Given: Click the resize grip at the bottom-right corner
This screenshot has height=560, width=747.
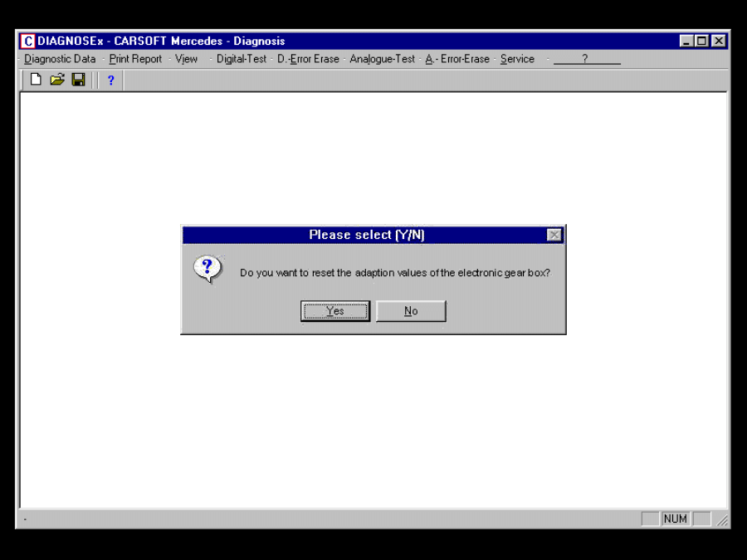Looking at the screenshot, I should pyautogui.click(x=720, y=519).
